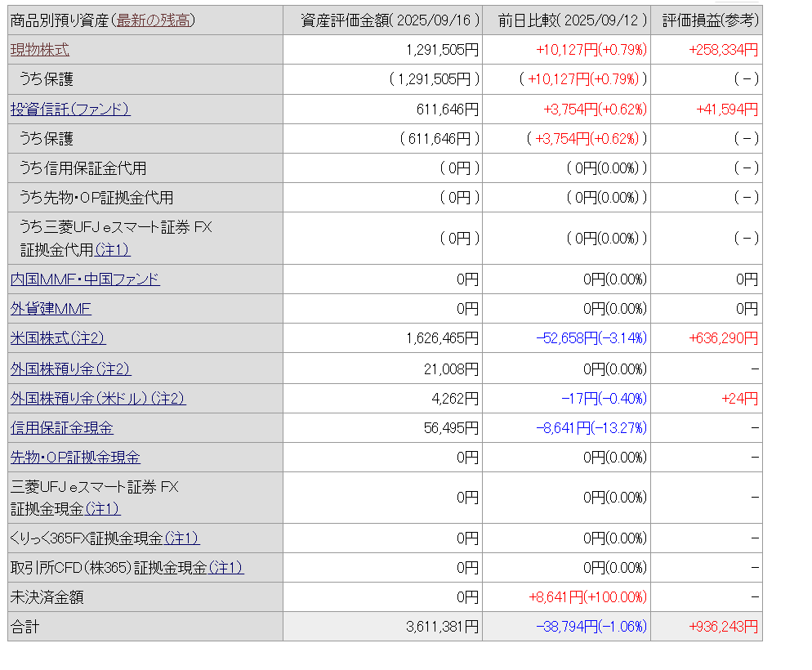
Task: Open the 最新の残高 link in header
Action: (154, 20)
